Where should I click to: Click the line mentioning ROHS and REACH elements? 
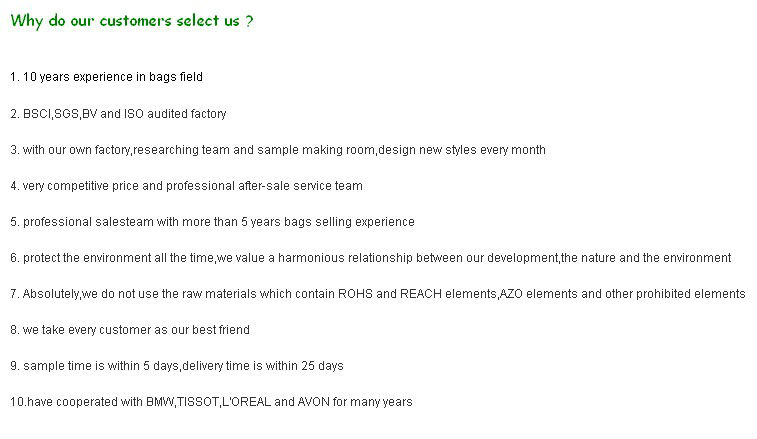pyautogui.click(x=378, y=294)
